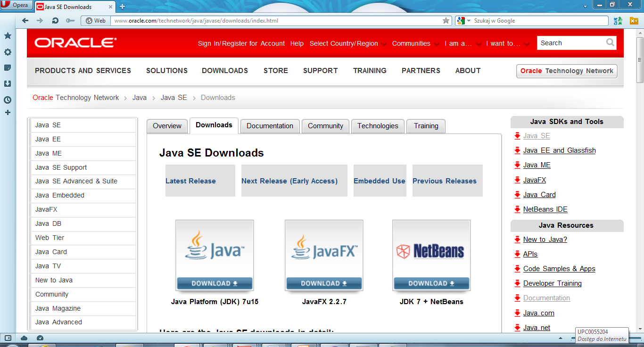This screenshot has width=644, height=347.
Task: Click Sign In/Register for Account link
Action: pos(241,43)
